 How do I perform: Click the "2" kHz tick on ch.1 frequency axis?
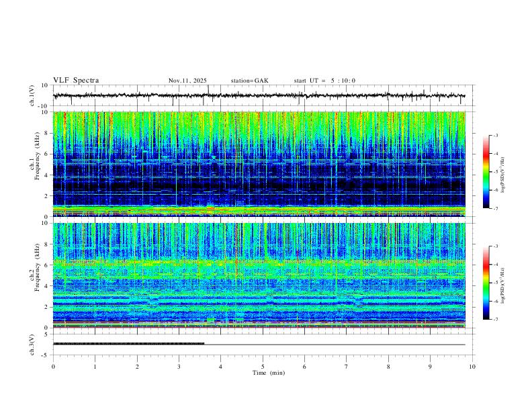pos(47,195)
